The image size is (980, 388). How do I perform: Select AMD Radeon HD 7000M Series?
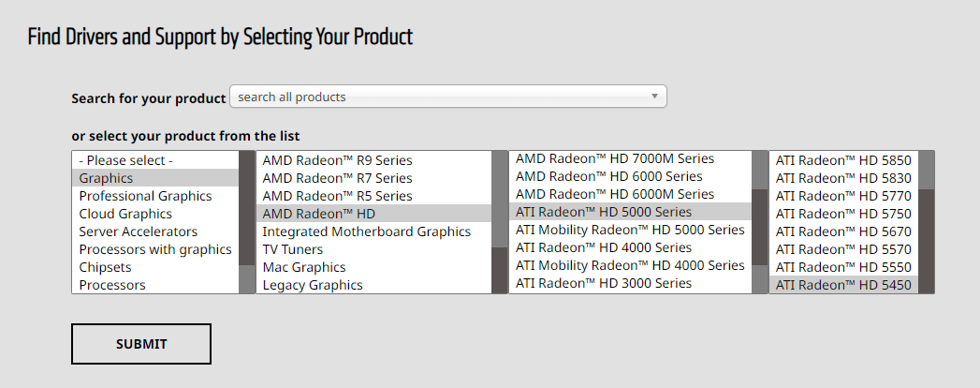(x=614, y=158)
